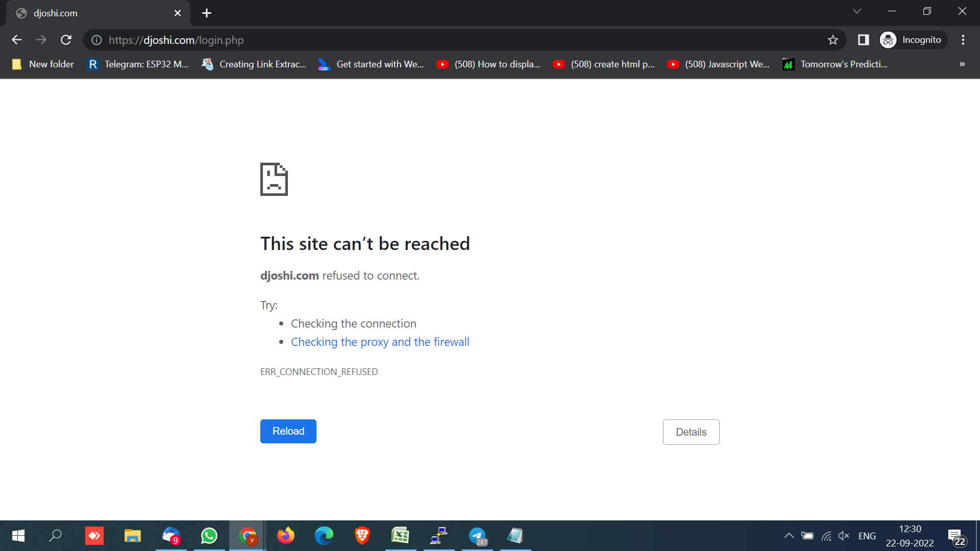Go back using the back arrow

click(x=17, y=40)
